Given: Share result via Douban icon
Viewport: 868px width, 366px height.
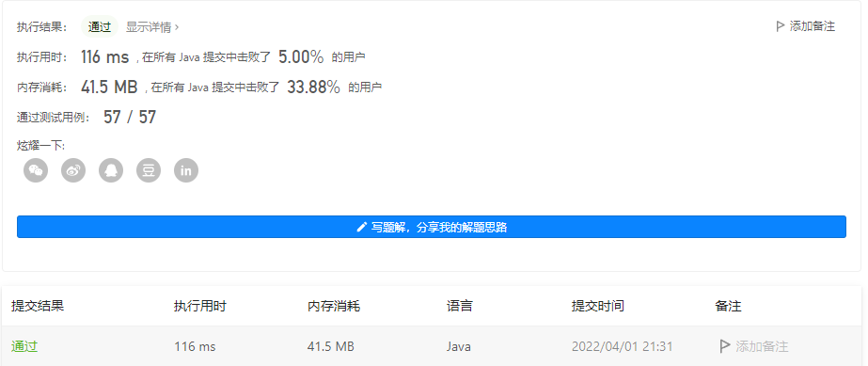Looking at the screenshot, I should (x=149, y=170).
